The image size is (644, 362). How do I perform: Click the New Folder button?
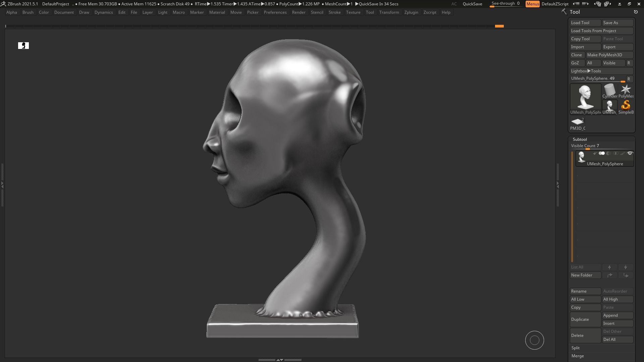coord(585,275)
